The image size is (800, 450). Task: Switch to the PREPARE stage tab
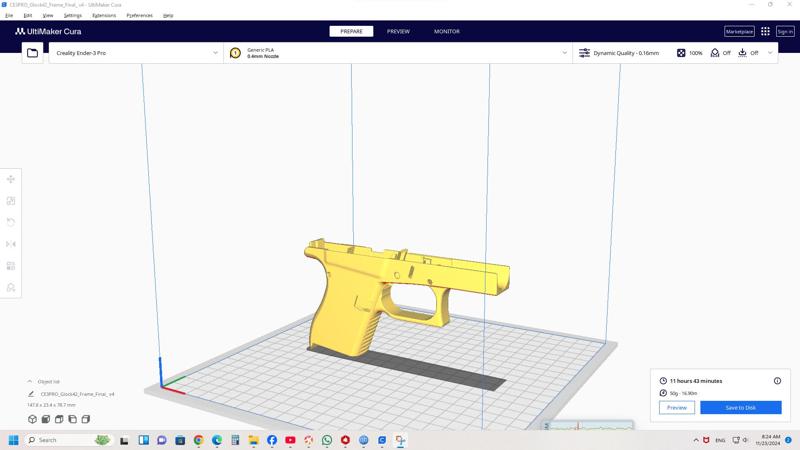[351, 31]
